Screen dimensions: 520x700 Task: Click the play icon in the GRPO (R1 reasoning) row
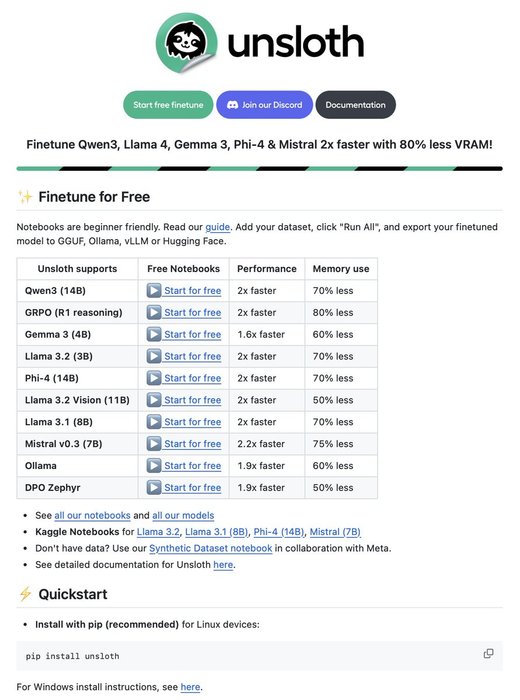pyautogui.click(x=154, y=312)
